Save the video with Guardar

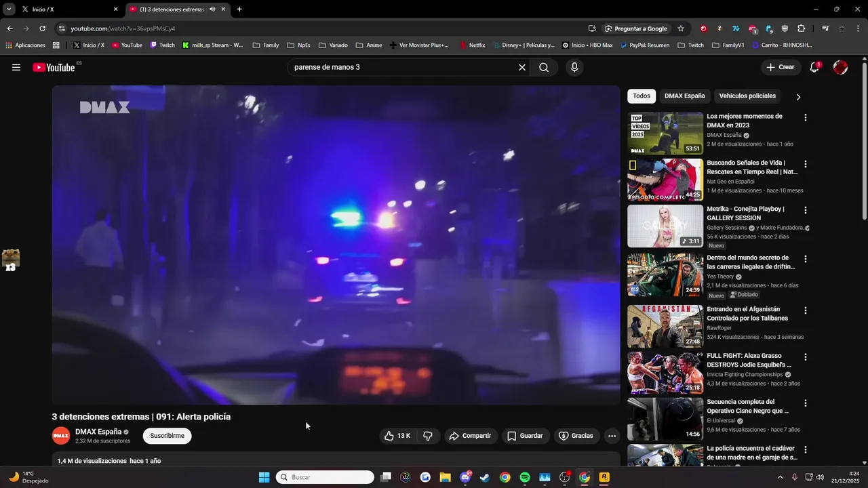click(x=526, y=436)
